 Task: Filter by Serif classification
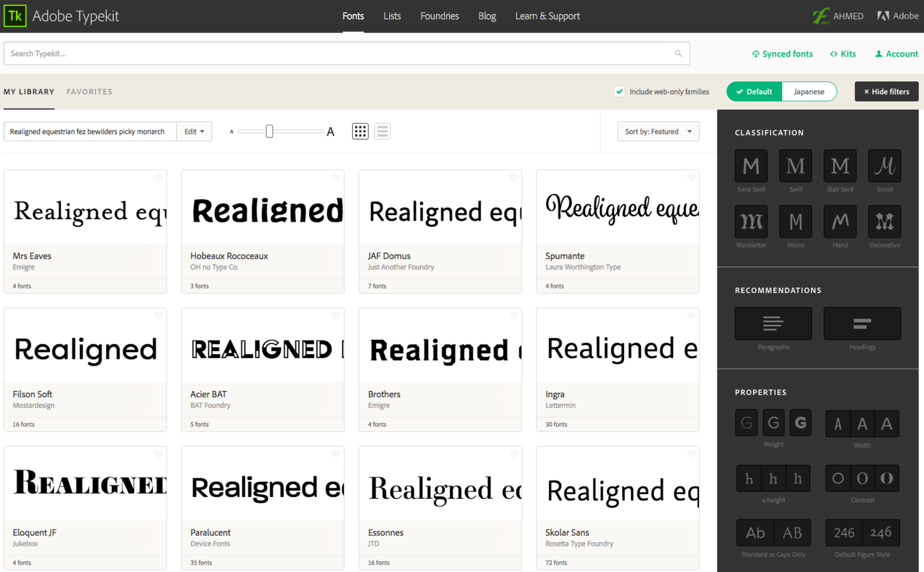pyautogui.click(x=796, y=166)
